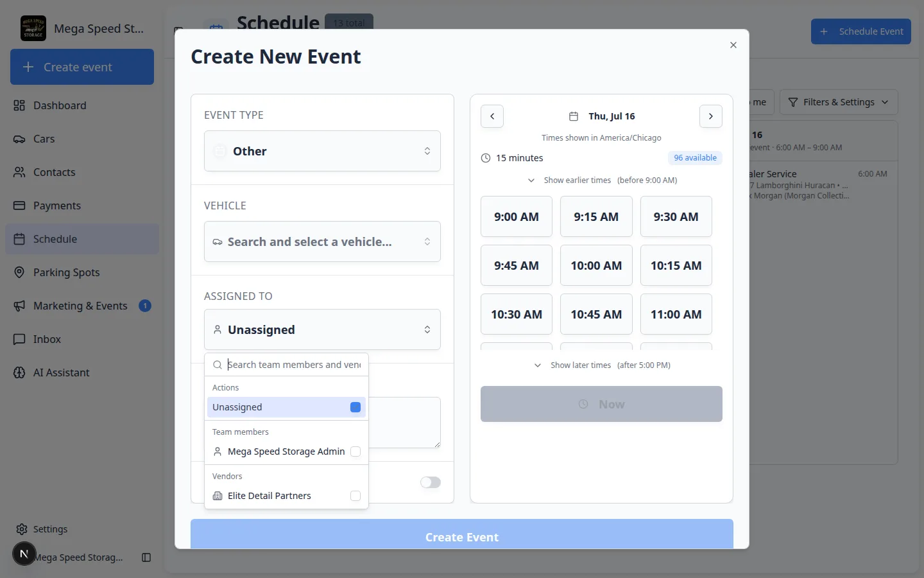Viewport: 924px width, 578px height.
Task: Open the Cars car icon in sidebar
Action: click(20, 139)
